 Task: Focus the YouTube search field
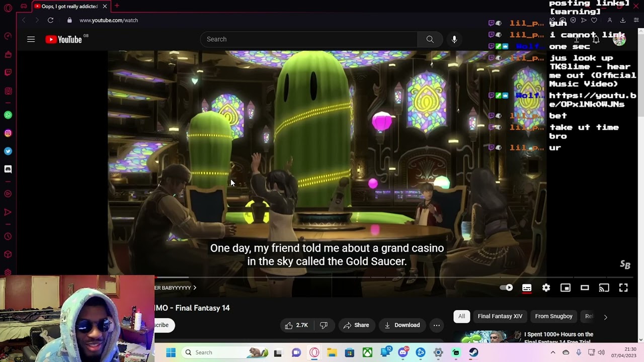[x=309, y=39]
